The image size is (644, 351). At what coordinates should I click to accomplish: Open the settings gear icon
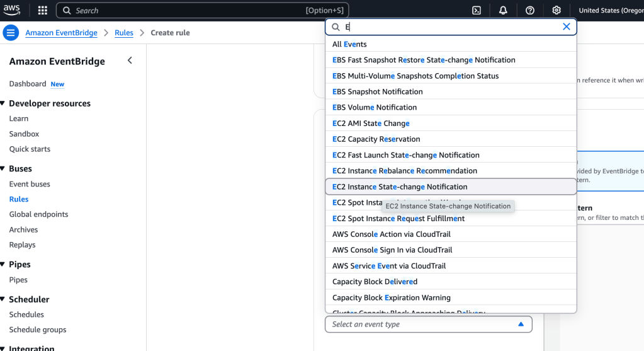(x=556, y=10)
